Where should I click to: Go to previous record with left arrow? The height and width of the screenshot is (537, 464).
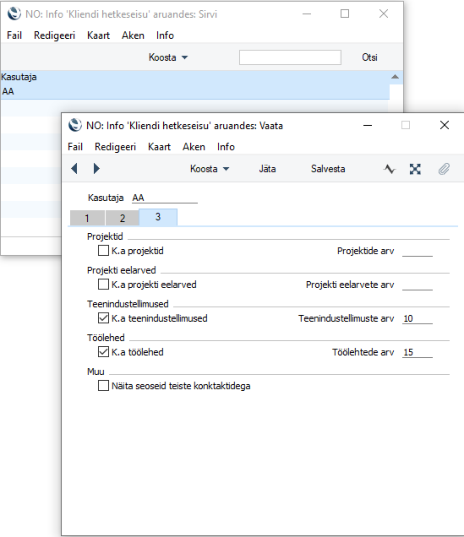pos(74,168)
